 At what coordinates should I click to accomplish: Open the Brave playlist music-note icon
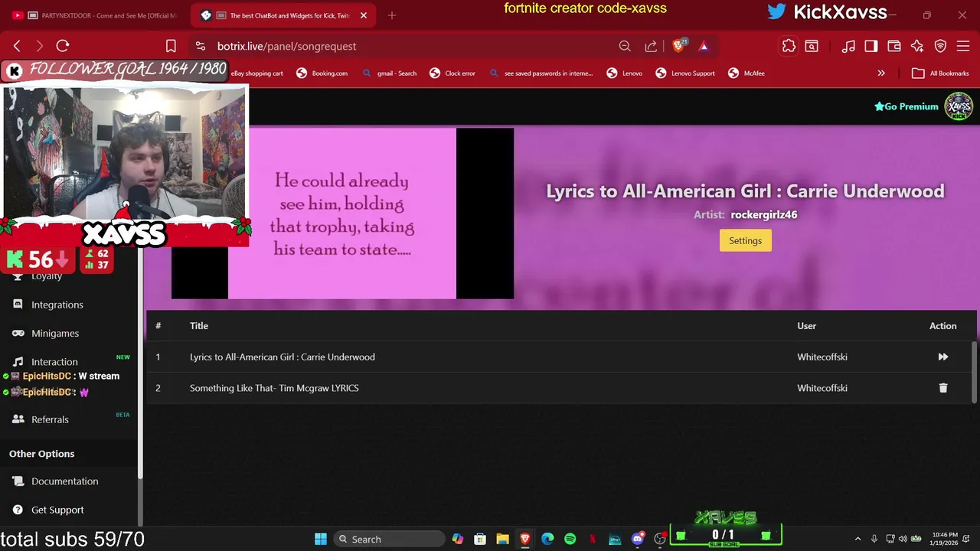click(848, 46)
